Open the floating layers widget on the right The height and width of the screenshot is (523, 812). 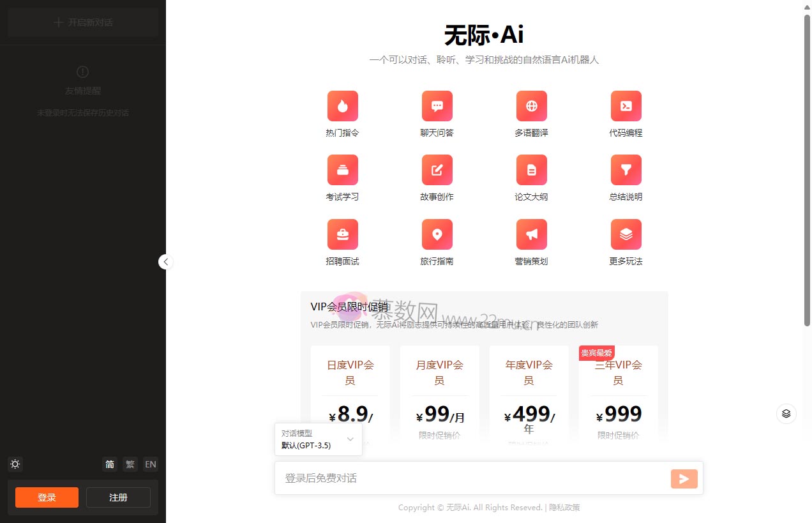click(x=786, y=414)
